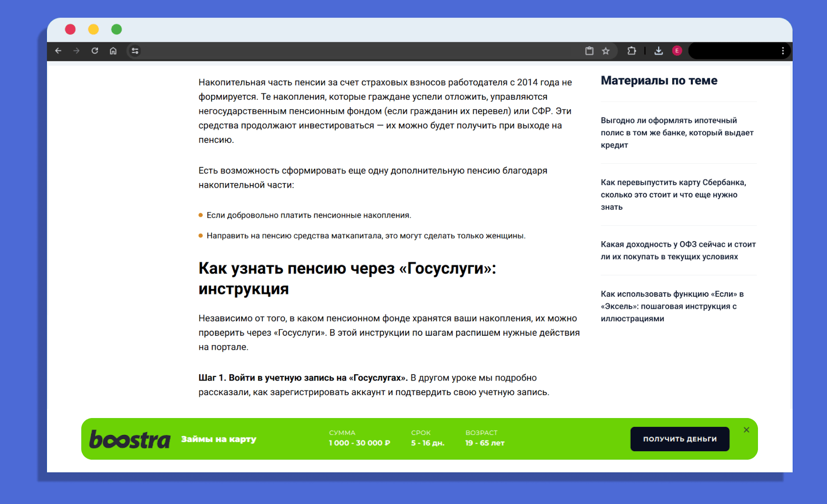This screenshot has width=827, height=504.
Task: Open the extensions puzzle icon
Action: click(x=632, y=51)
